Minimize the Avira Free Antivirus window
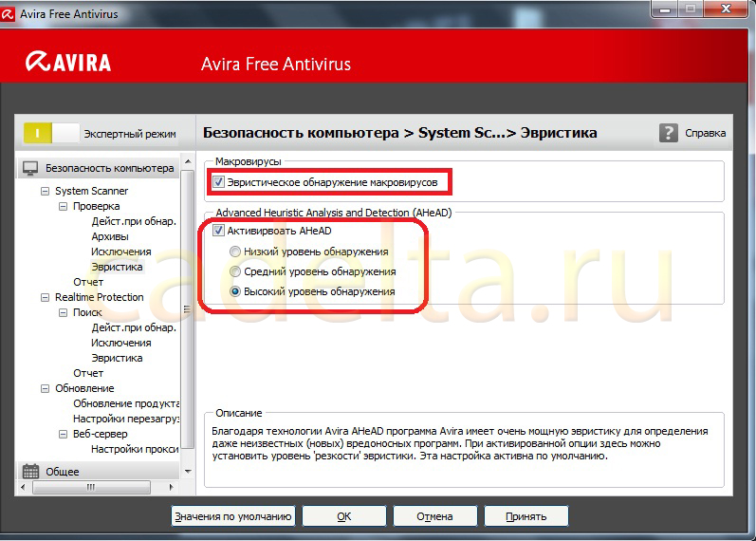Image resolution: width=756 pixels, height=541 pixels. click(x=665, y=9)
